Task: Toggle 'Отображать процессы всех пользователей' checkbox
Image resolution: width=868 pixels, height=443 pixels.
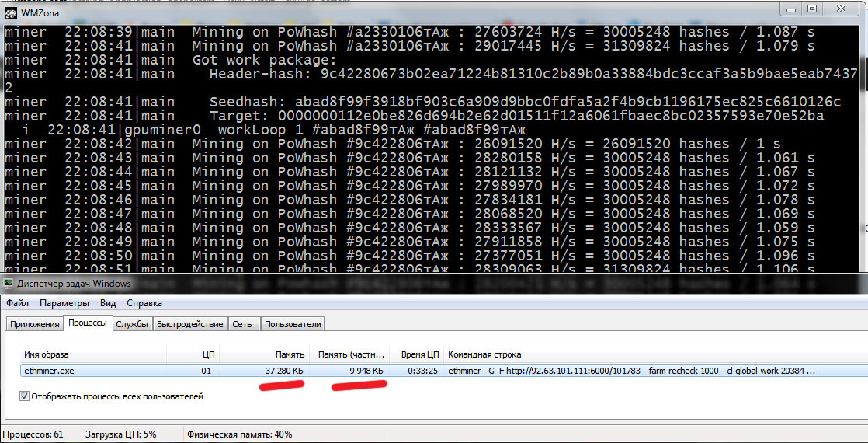Action: point(25,396)
